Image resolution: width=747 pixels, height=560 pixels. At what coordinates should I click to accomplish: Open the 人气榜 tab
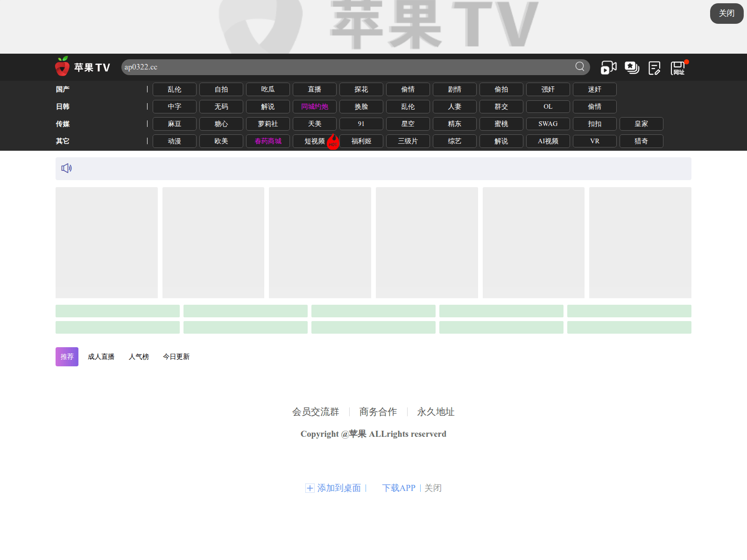pos(139,357)
